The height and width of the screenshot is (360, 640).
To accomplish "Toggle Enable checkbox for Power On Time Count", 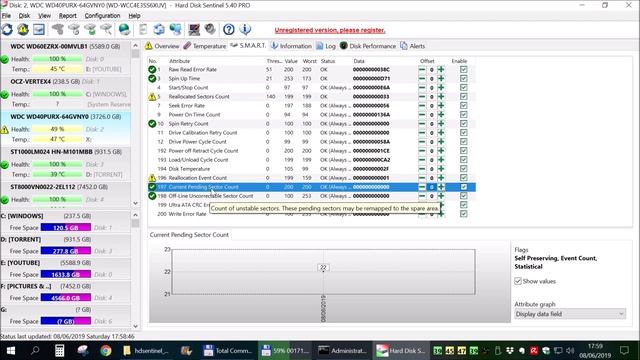I will pos(463,114).
